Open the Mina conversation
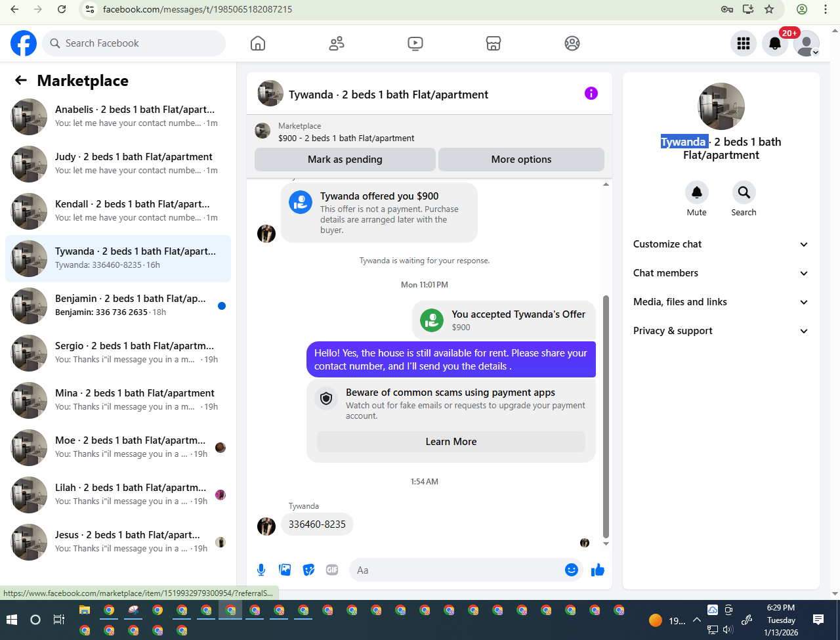The image size is (840, 640). (118, 400)
